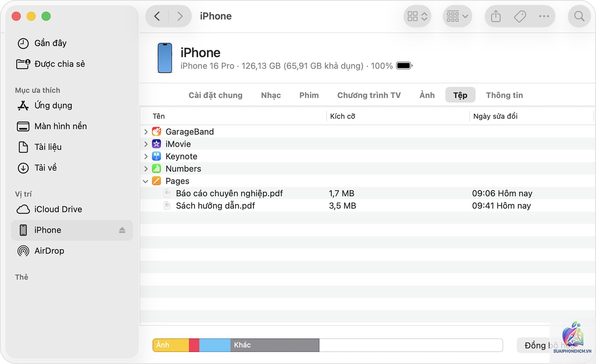Click the Đồng bộ hóa sync button
Image resolution: width=596 pixels, height=364 pixels.
pos(549,345)
